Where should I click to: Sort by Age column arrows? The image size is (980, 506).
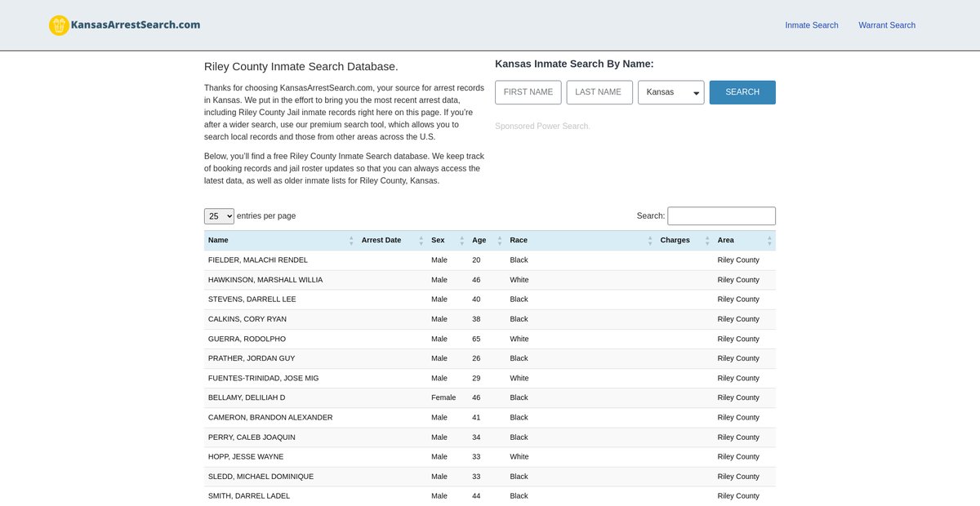point(499,241)
